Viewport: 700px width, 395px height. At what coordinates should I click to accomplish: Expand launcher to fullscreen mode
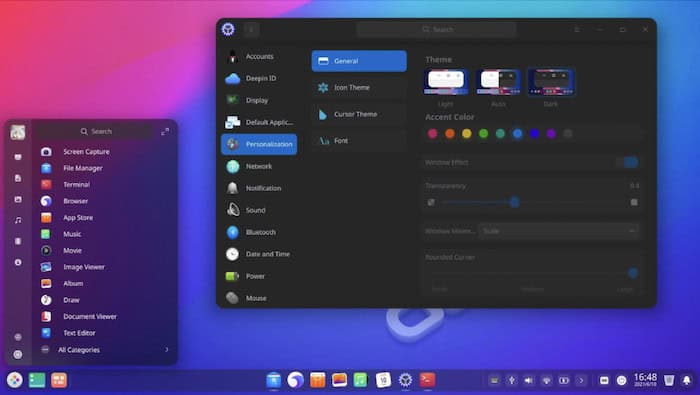tap(165, 132)
